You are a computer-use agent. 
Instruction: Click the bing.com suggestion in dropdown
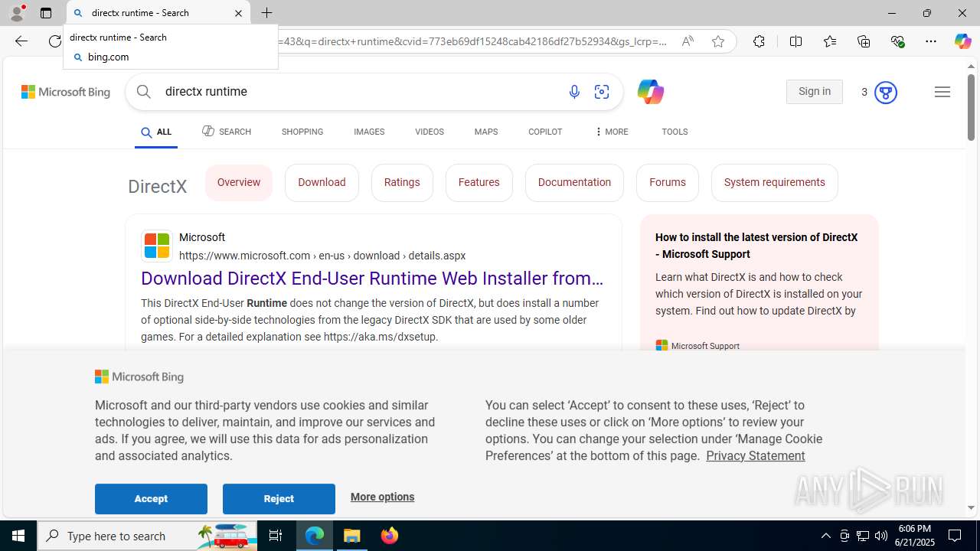pos(171,57)
